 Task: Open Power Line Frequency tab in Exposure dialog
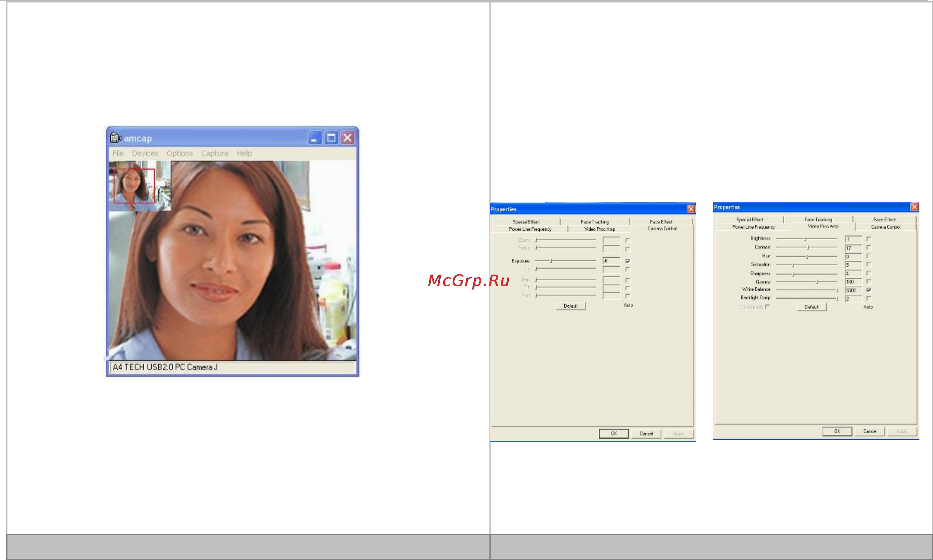point(530,229)
